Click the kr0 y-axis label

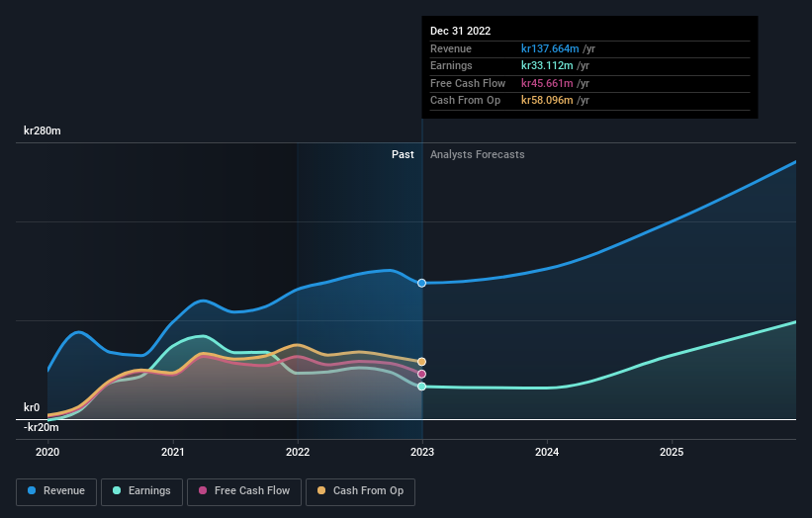click(x=32, y=407)
